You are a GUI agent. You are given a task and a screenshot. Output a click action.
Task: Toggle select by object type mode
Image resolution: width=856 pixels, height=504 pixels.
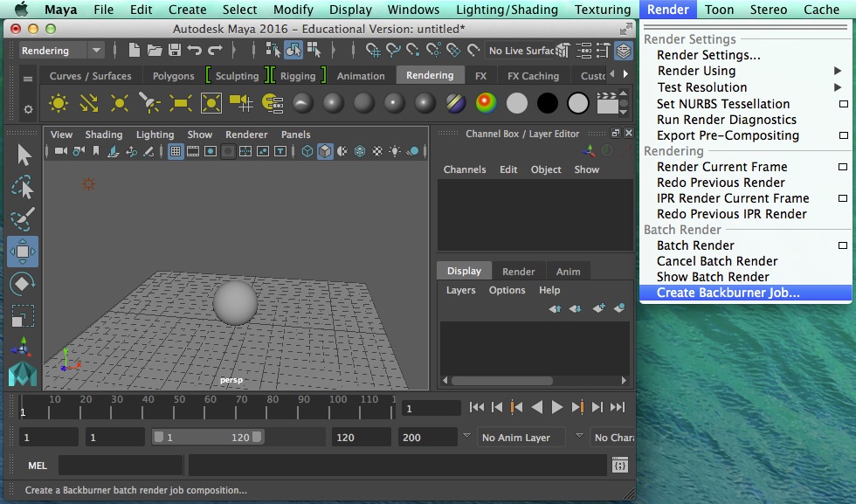pos(293,51)
